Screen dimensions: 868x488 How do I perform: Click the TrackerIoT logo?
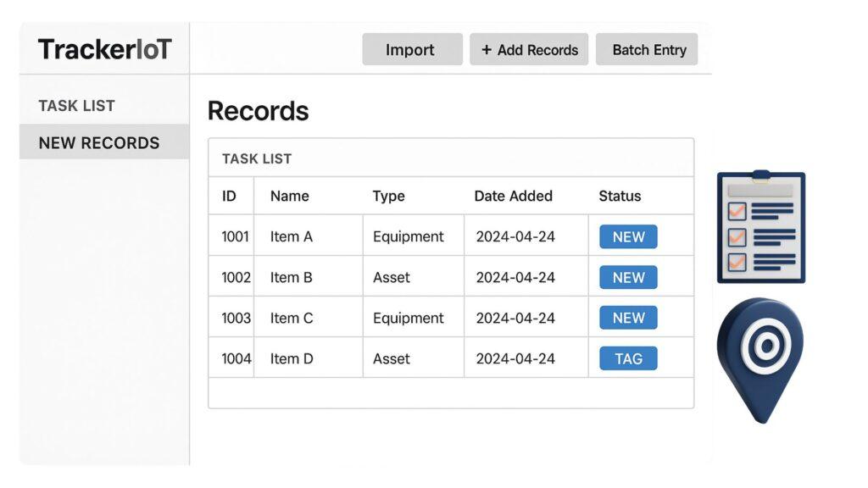click(x=104, y=49)
